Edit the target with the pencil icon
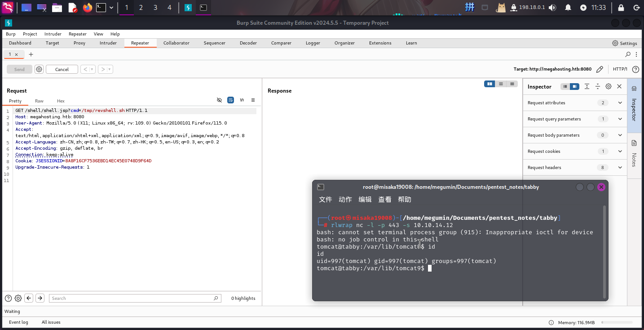 [600, 69]
